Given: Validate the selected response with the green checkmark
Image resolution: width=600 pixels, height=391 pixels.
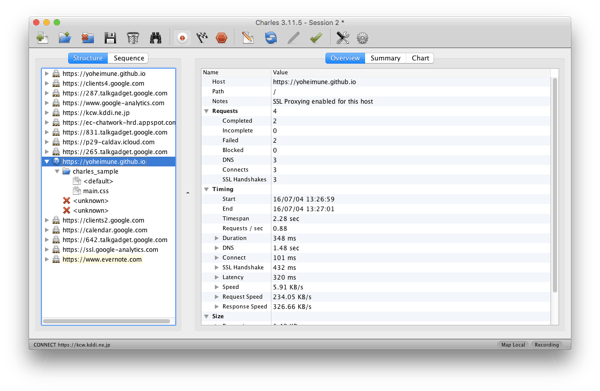Looking at the screenshot, I should coord(316,38).
